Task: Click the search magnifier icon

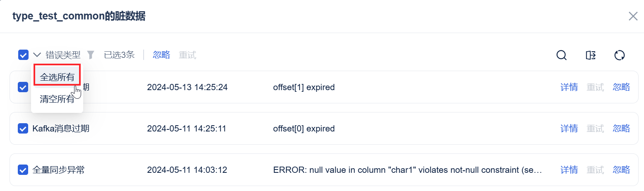Action: (x=561, y=55)
